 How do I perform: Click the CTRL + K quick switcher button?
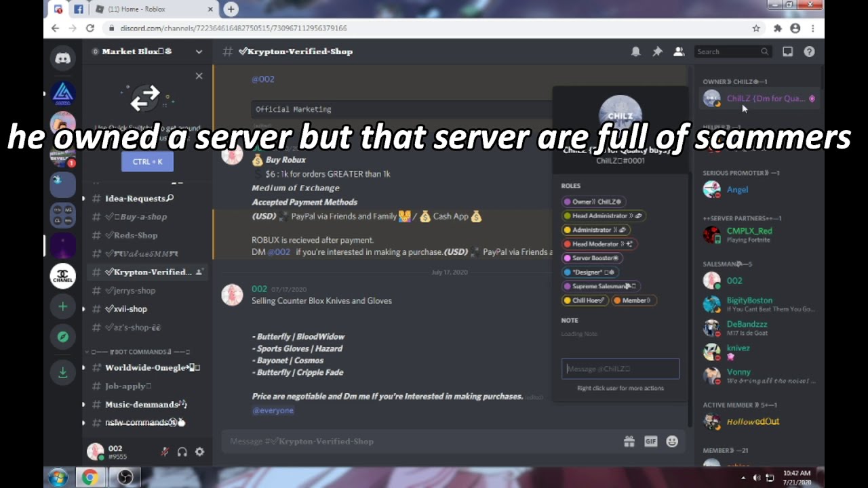147,161
